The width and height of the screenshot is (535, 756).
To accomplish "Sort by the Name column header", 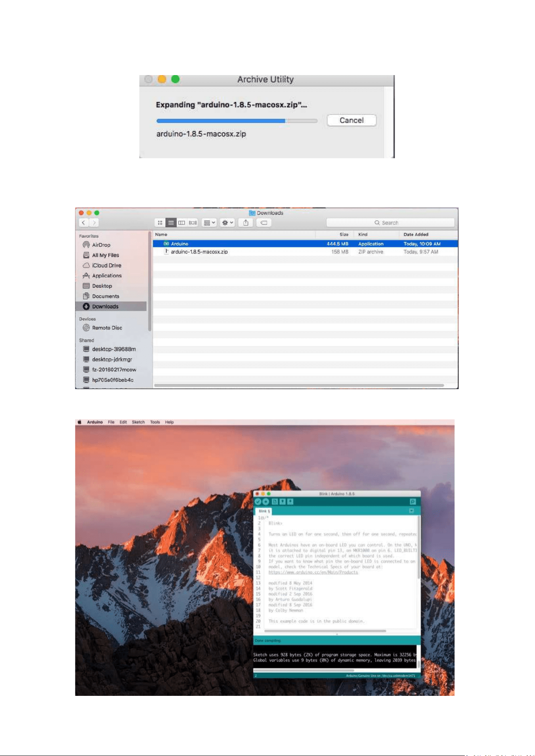I will click(234, 235).
